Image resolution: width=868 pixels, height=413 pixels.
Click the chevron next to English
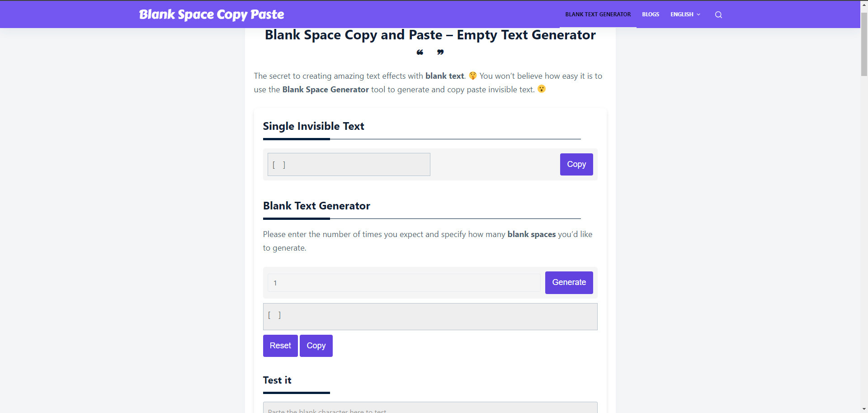[x=698, y=14]
